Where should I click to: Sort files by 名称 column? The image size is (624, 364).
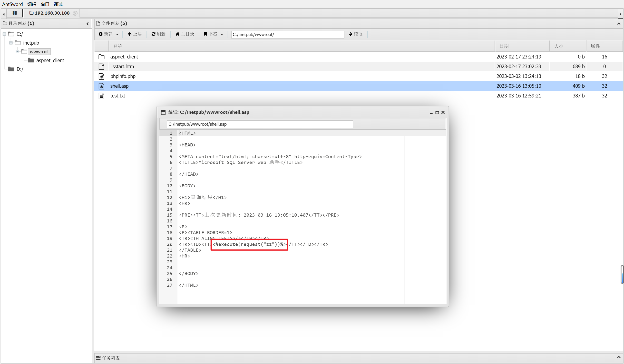(x=302, y=46)
